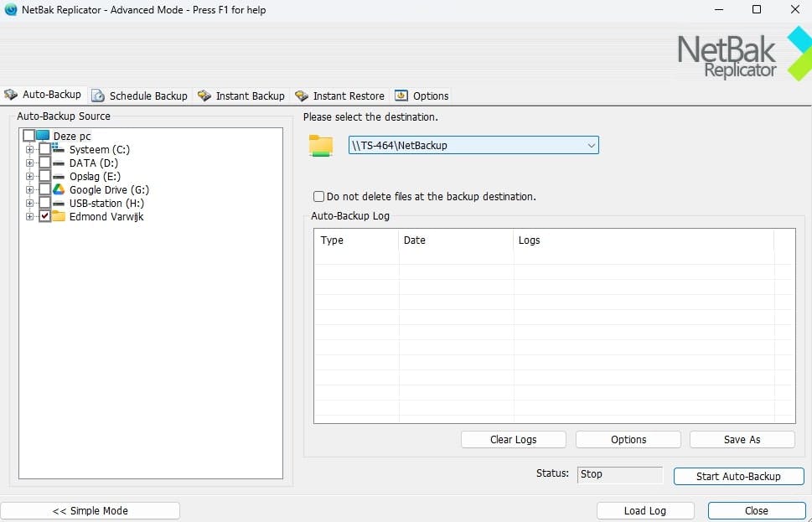Viewport: 812px width, 522px height.
Task: Click the Clear Logs button
Action: click(x=513, y=439)
